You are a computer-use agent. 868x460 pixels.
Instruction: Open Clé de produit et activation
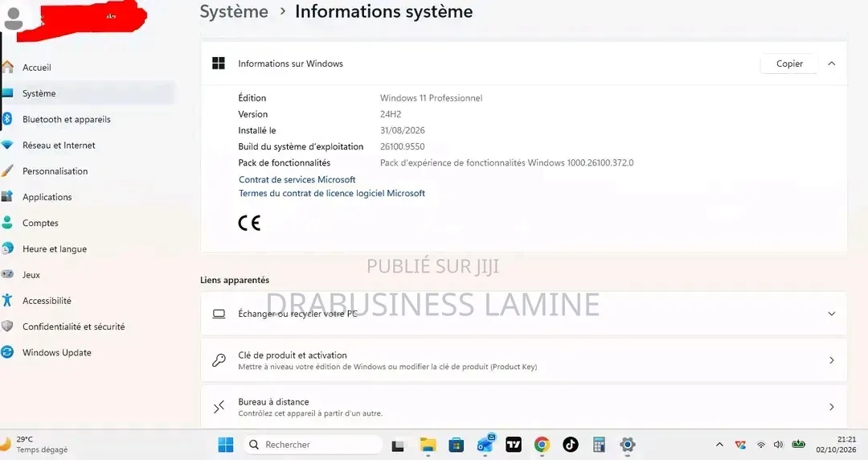tap(524, 360)
